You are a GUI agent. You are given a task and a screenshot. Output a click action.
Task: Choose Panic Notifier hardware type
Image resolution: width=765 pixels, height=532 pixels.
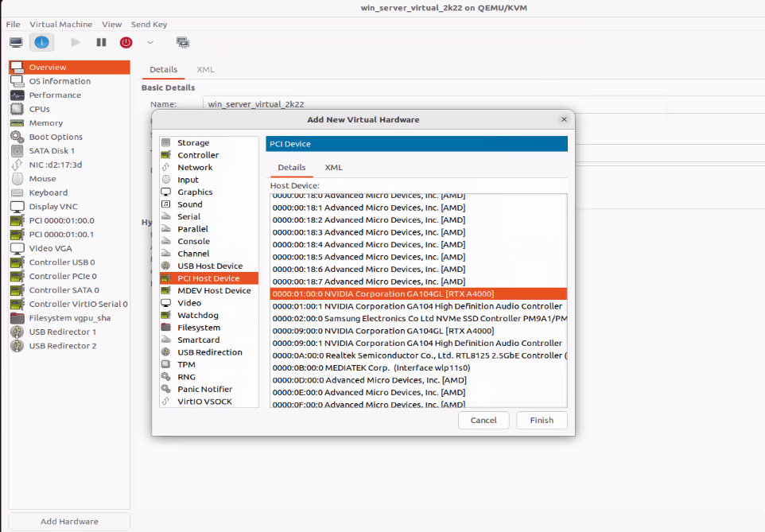click(x=209, y=389)
